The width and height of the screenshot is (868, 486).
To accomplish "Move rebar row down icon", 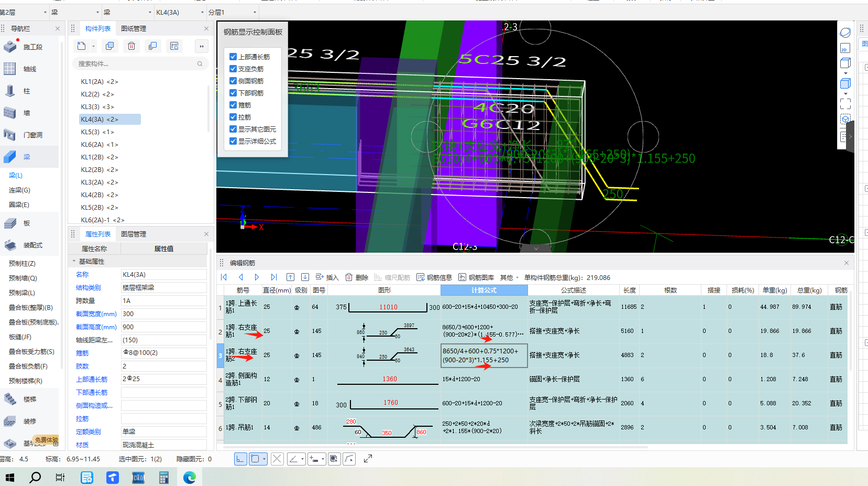I will (x=305, y=277).
